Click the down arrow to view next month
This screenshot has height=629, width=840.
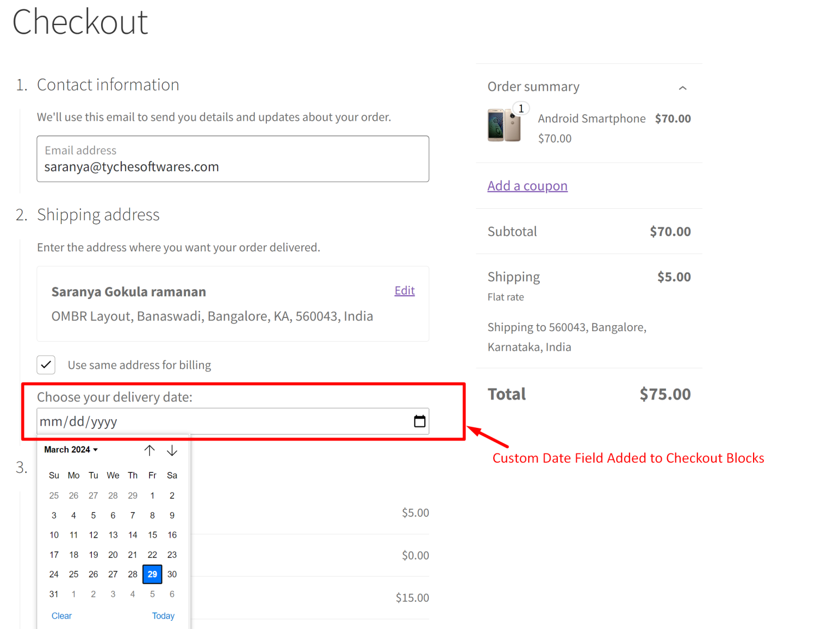(x=172, y=450)
